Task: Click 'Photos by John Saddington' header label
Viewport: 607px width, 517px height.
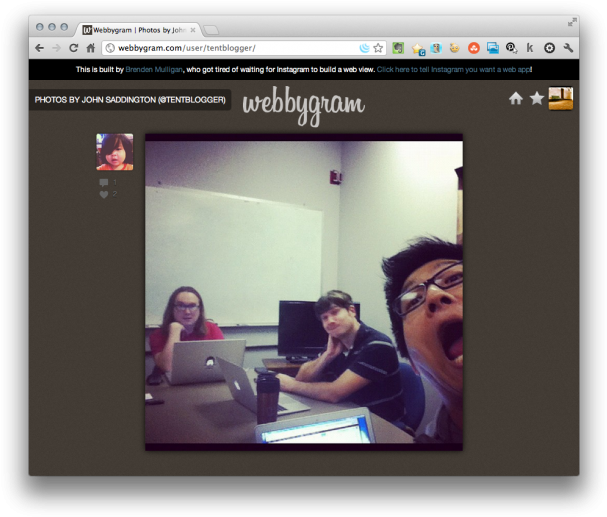Action: (x=130, y=100)
